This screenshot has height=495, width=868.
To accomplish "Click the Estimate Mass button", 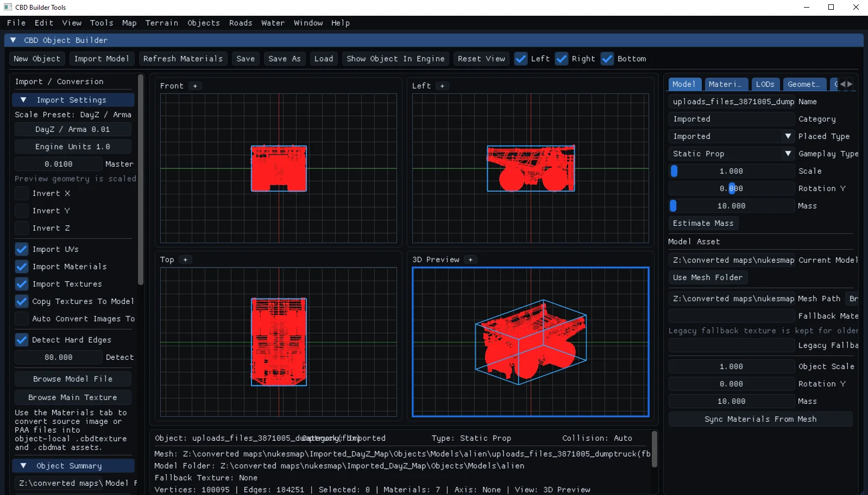I will click(x=703, y=223).
